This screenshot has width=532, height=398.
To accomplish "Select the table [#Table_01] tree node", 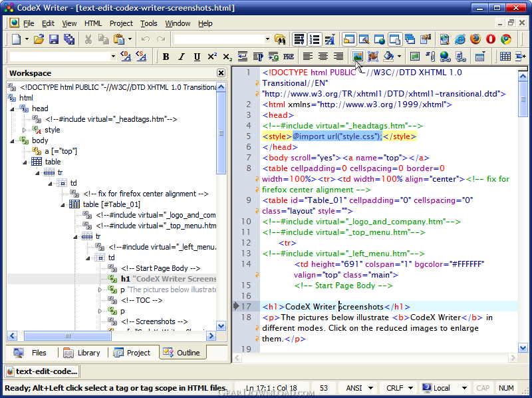I will point(112,204).
